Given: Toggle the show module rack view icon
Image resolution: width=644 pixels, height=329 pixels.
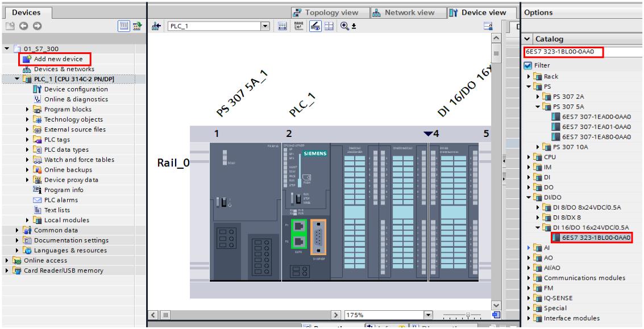Looking at the screenshot, I should click(315, 26).
